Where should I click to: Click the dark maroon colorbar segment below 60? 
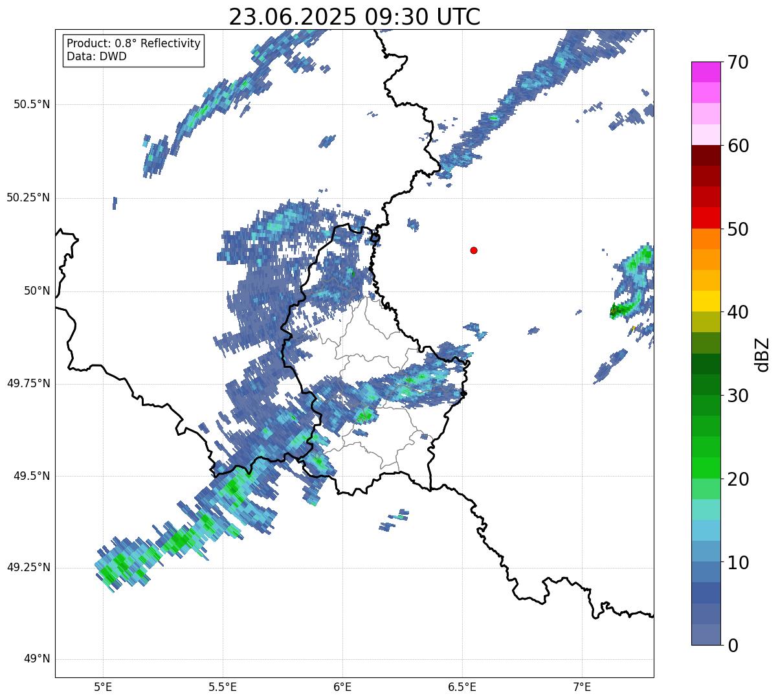pos(706,155)
